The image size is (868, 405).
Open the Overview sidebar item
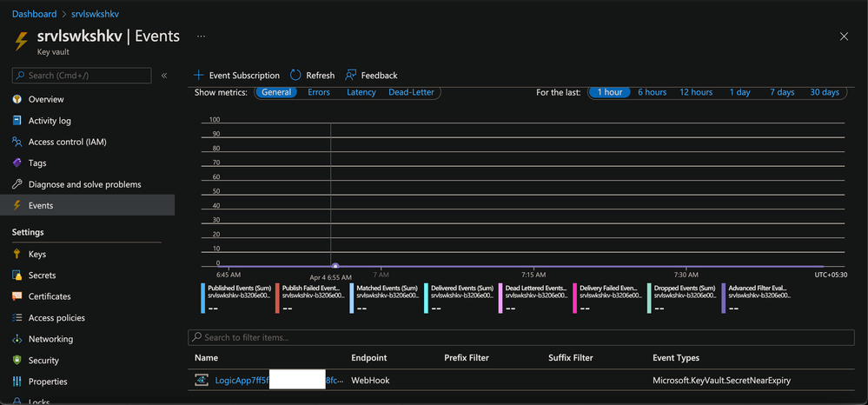coord(88,99)
